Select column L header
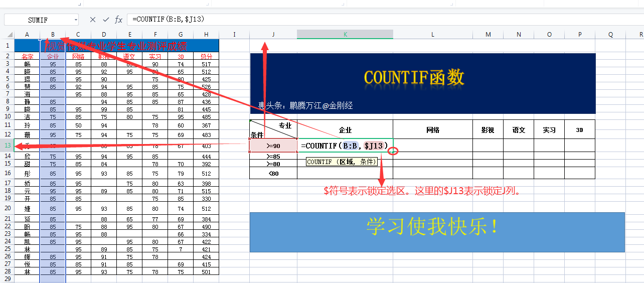 pyautogui.click(x=433, y=35)
